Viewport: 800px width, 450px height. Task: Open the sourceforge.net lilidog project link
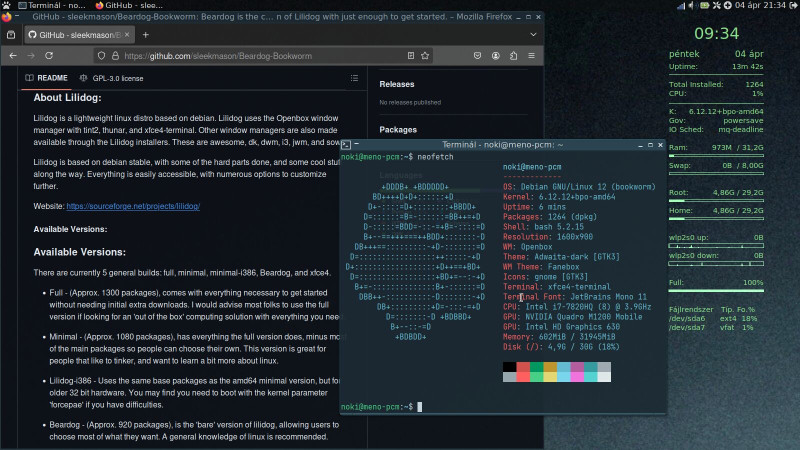coord(133,206)
